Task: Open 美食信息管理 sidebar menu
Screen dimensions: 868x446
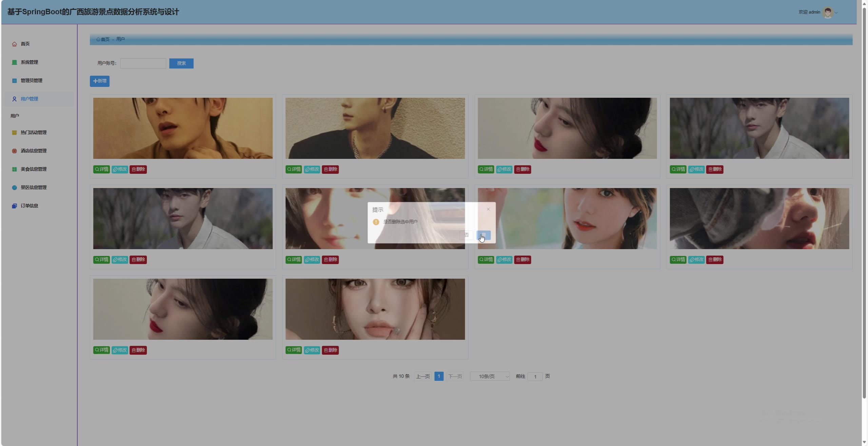Action: (x=33, y=169)
